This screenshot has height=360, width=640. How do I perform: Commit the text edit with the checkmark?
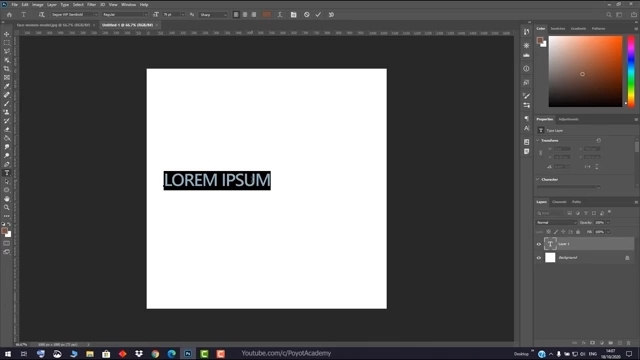pyautogui.click(x=318, y=15)
